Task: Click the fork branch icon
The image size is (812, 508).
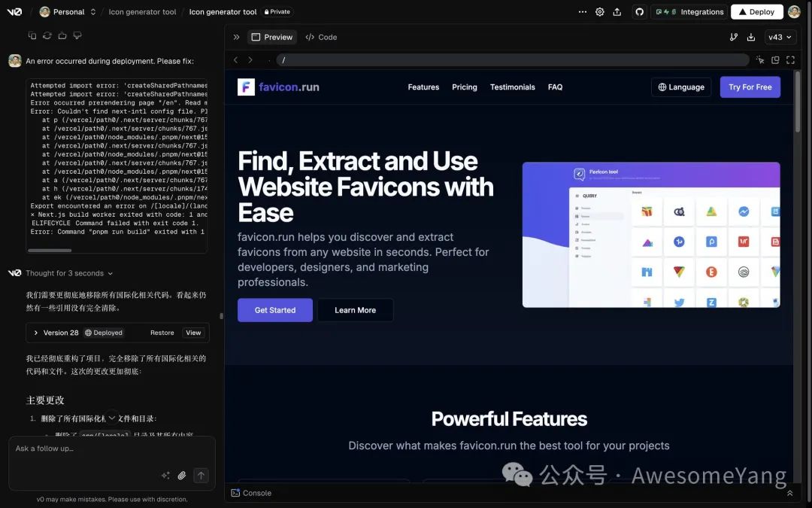Action: click(x=734, y=37)
